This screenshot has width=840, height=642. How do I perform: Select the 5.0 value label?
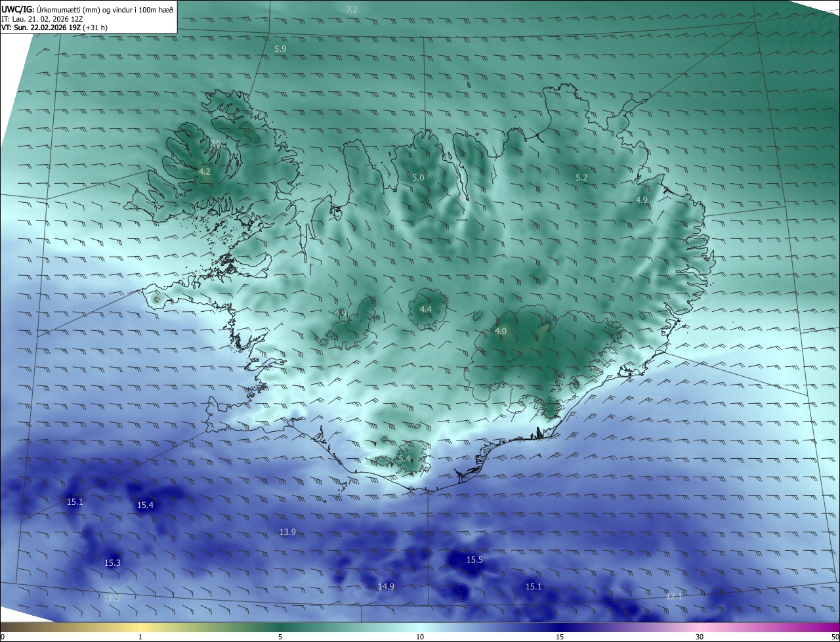[x=418, y=177]
